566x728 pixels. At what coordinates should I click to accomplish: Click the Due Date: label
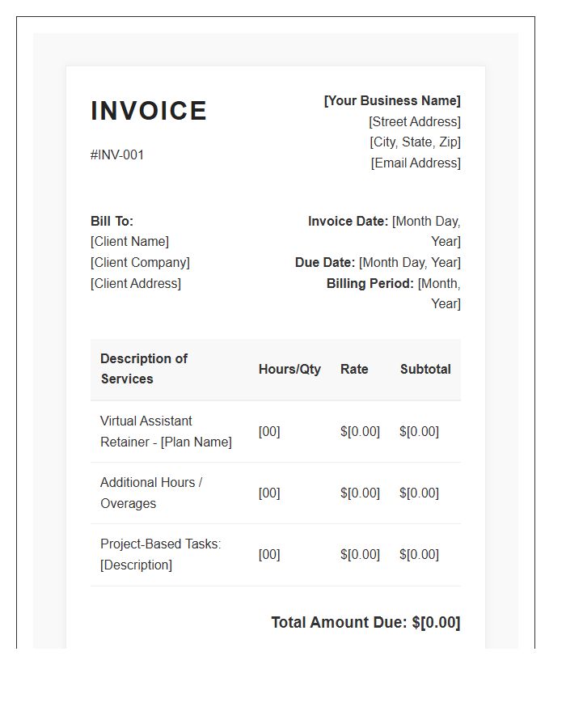tap(325, 263)
